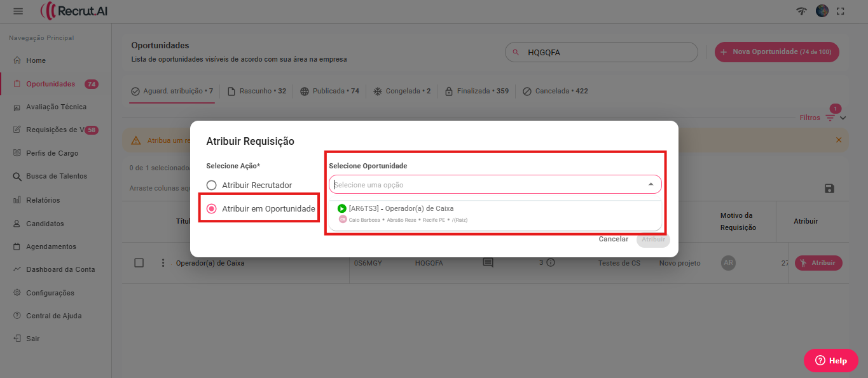868x378 pixels.
Task: Open the filter list icon
Action: tap(830, 118)
